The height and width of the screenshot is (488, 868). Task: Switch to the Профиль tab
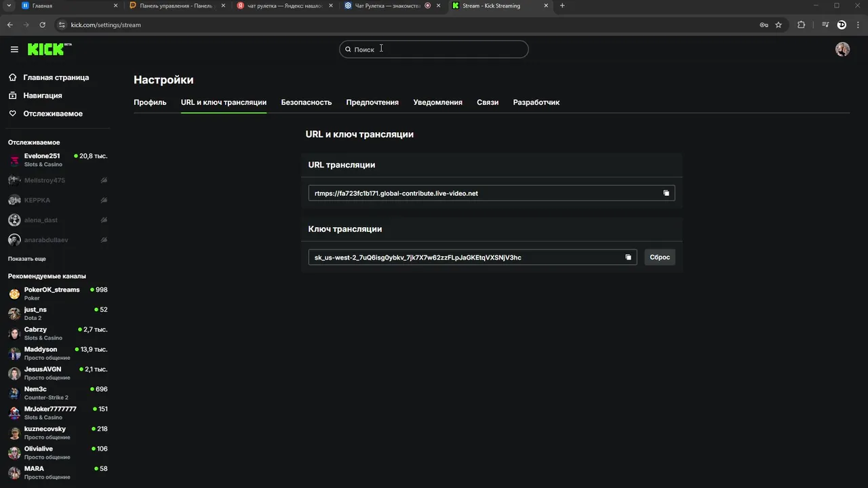coord(150,102)
